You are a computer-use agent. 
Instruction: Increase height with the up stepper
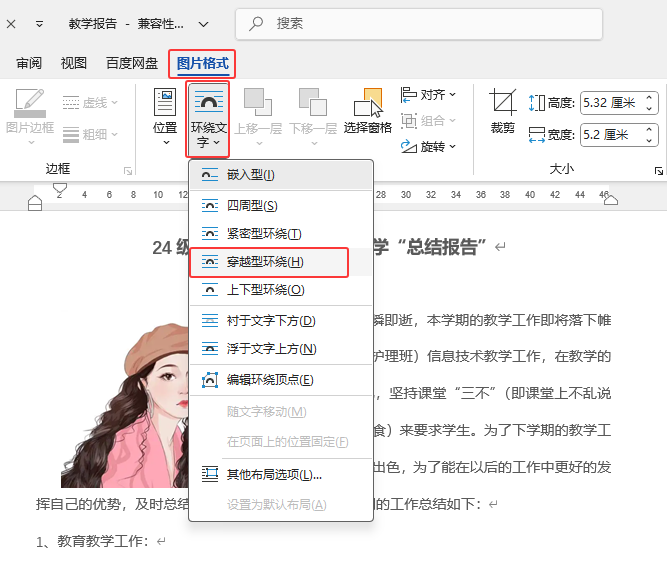click(649, 97)
